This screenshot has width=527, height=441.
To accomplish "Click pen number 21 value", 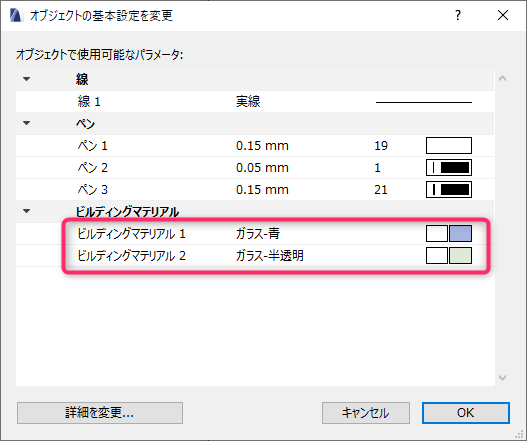I will click(x=381, y=190).
